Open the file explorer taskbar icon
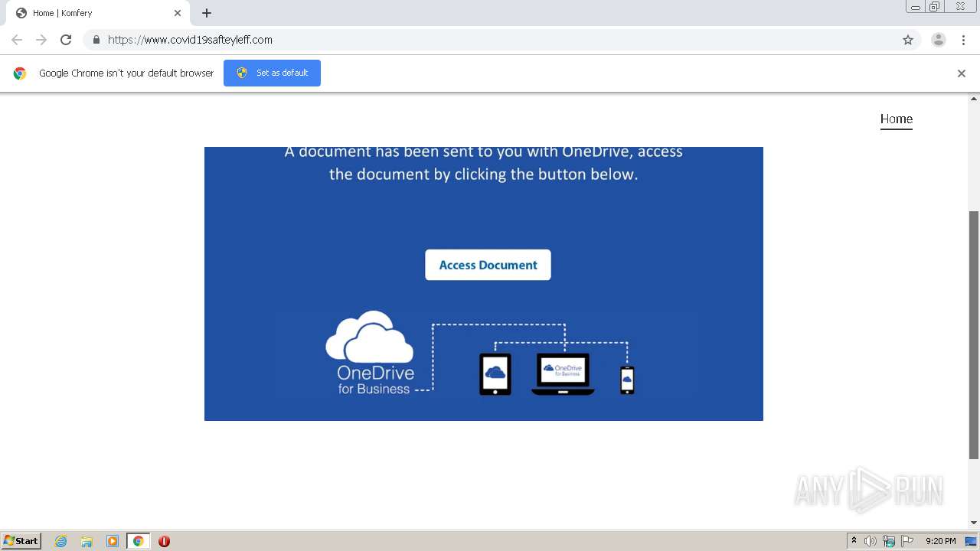Screen dimensions: 980x551 pyautogui.click(x=87, y=541)
